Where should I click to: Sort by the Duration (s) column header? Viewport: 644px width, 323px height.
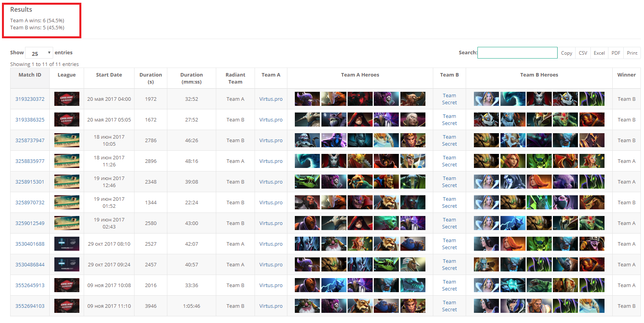151,78
